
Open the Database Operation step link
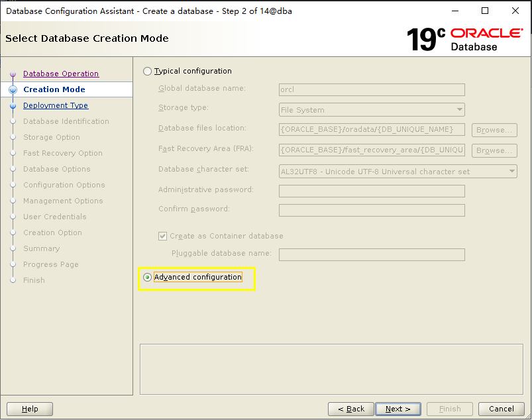pos(61,74)
